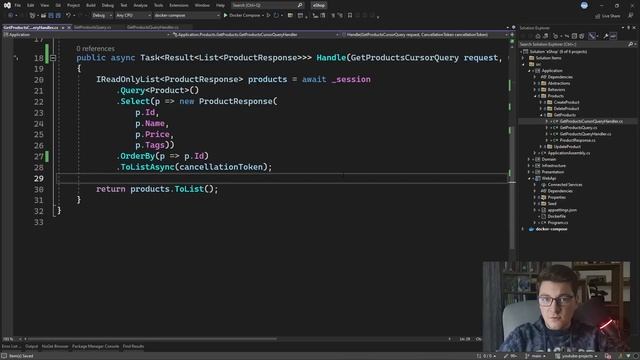Click the eShop solution name badge
The width and height of the screenshot is (640, 360).
pos(319,5)
